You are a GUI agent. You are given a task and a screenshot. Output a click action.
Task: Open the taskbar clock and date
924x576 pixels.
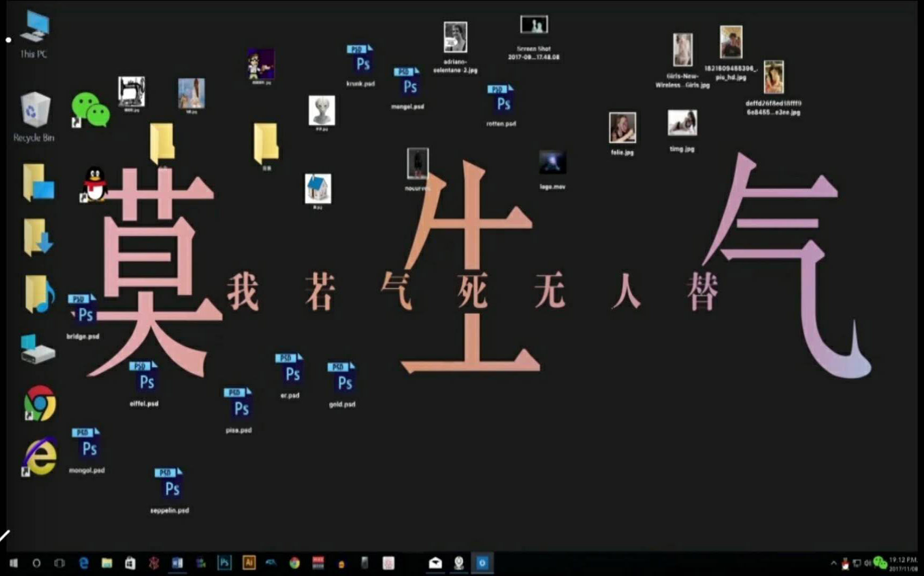point(903,564)
